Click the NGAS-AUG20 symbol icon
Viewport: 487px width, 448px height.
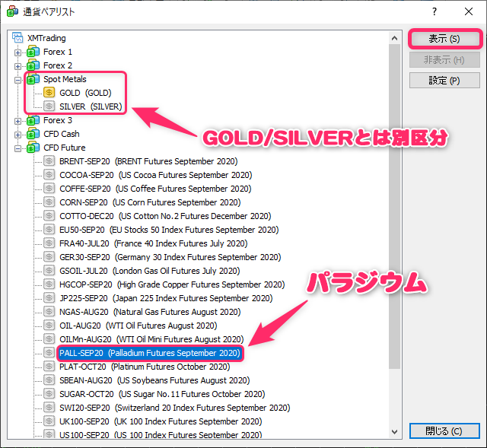[x=49, y=311]
